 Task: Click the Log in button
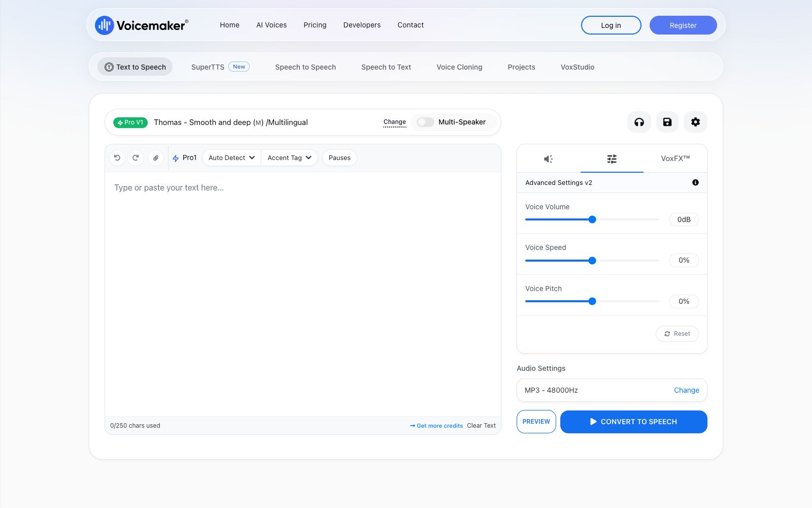click(611, 25)
